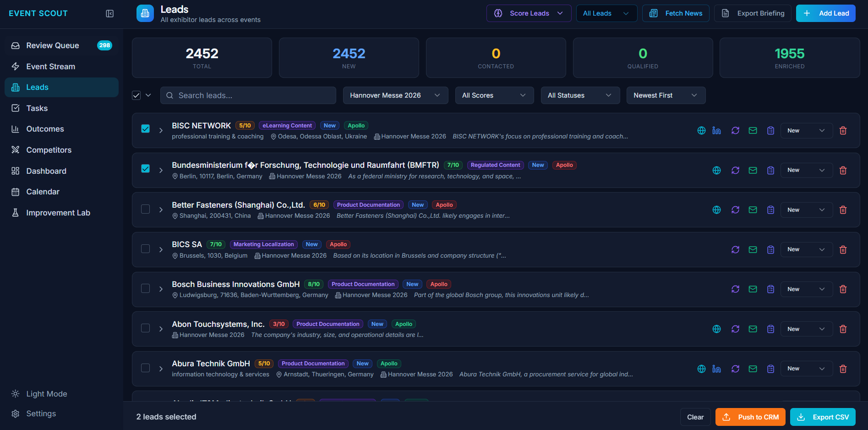Open the Calendar page

click(x=61, y=192)
